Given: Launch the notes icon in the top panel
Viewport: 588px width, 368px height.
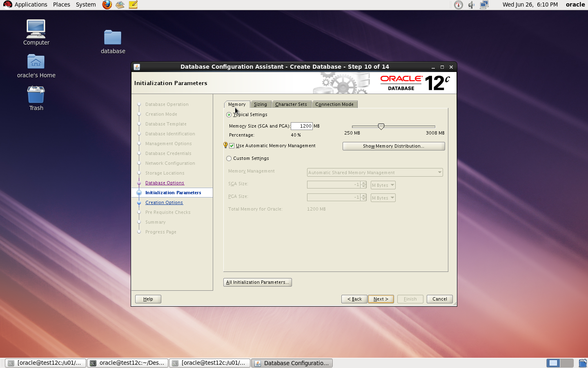Looking at the screenshot, I should (x=133, y=5).
